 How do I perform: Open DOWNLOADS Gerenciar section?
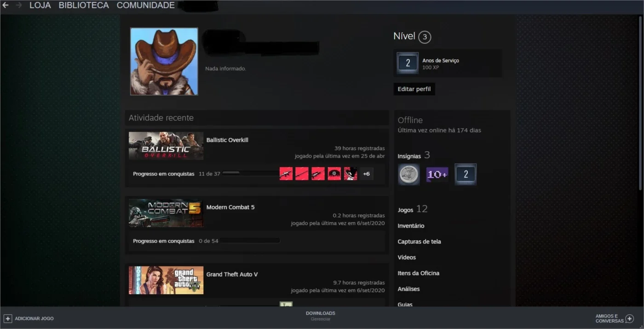click(x=321, y=316)
